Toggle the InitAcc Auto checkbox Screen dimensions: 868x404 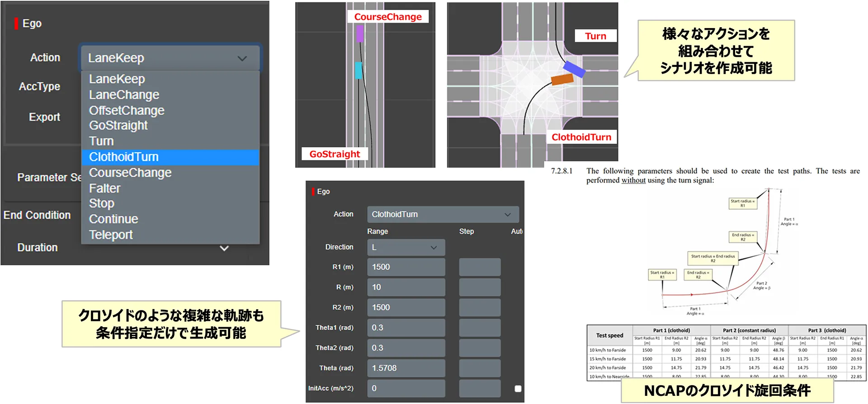click(x=518, y=389)
